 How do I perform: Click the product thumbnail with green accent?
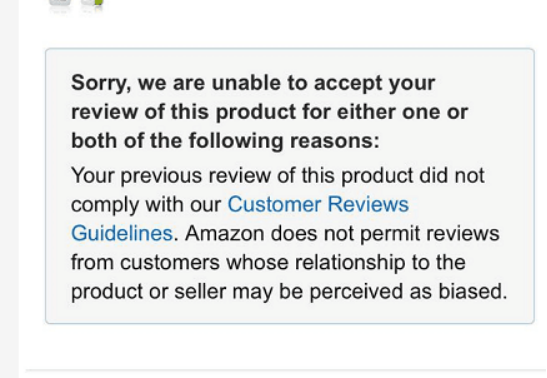tap(92, 4)
